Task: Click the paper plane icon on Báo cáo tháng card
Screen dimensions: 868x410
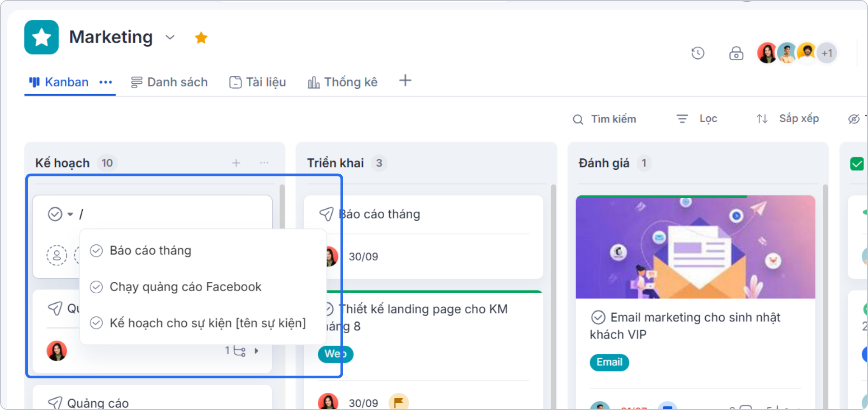Action: pos(326,214)
